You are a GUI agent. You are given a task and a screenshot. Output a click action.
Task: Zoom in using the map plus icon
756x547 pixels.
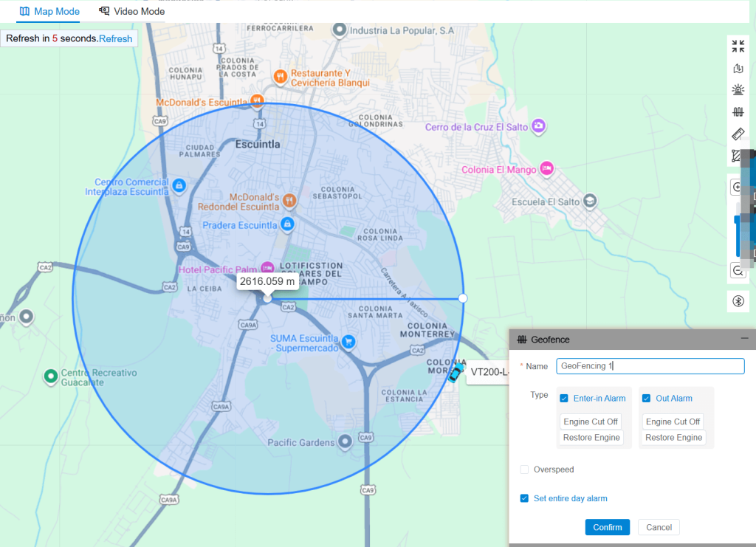pyautogui.click(x=737, y=187)
